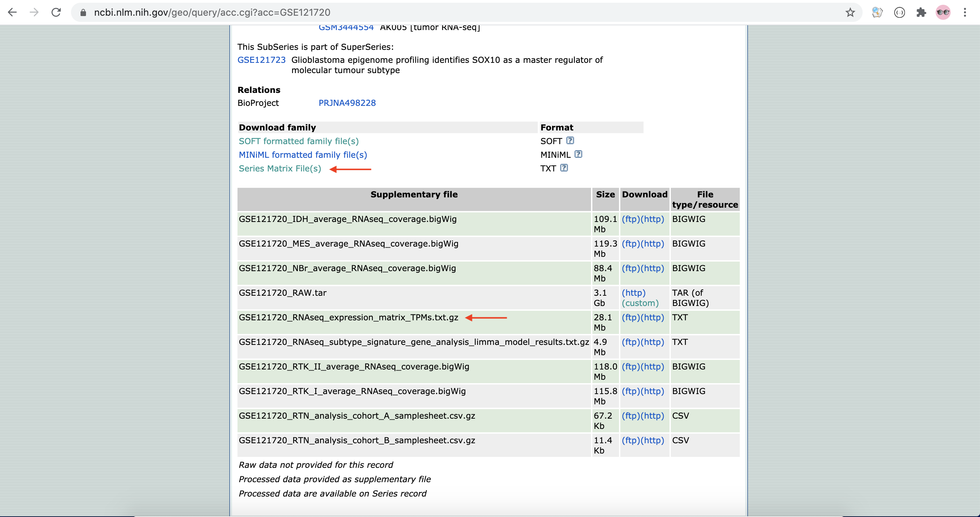This screenshot has width=980, height=517.
Task: Select GSE121720_RTN_analysis_cohort_A_samplesheet.csv.gz filename text
Action: (357, 416)
